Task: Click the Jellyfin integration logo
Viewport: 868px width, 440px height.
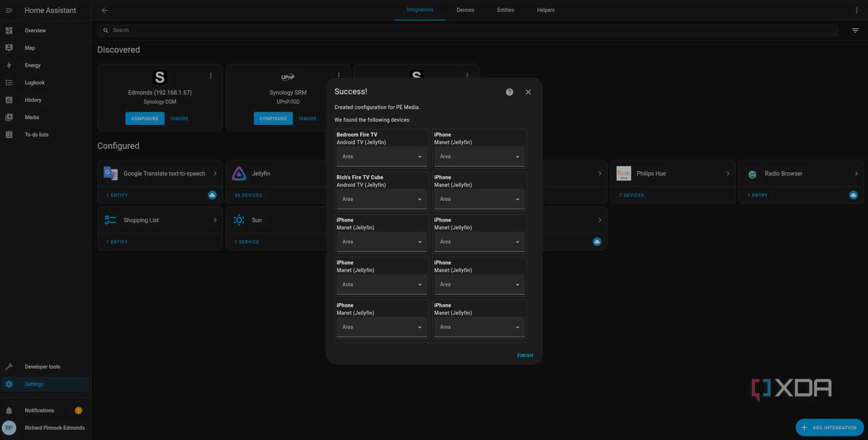Action: 239,173
